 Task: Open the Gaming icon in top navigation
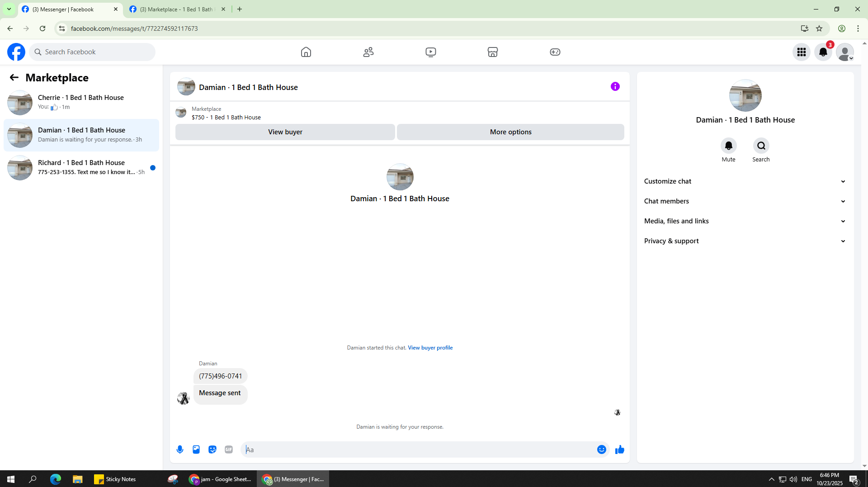[555, 52]
